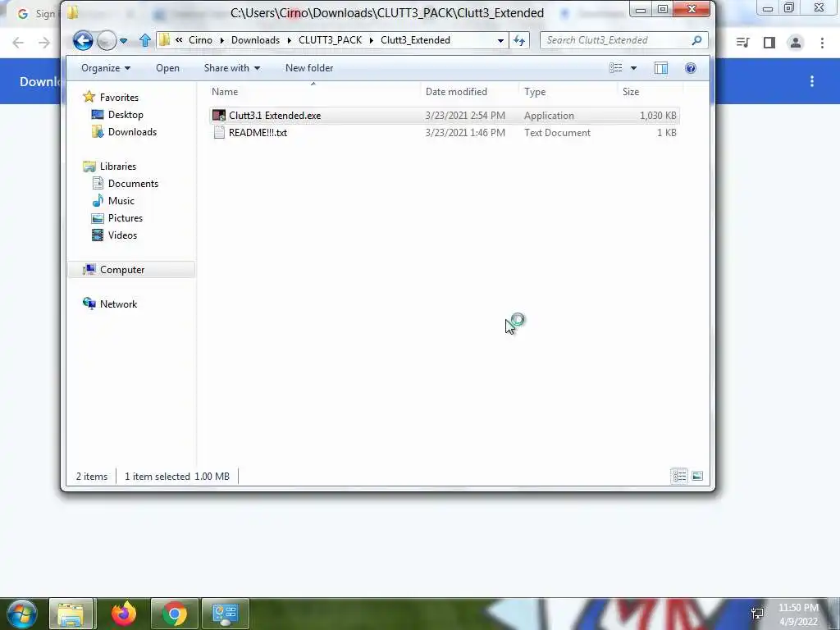The height and width of the screenshot is (630, 840).
Task: Expand the view options dropdown arrow
Action: click(634, 68)
